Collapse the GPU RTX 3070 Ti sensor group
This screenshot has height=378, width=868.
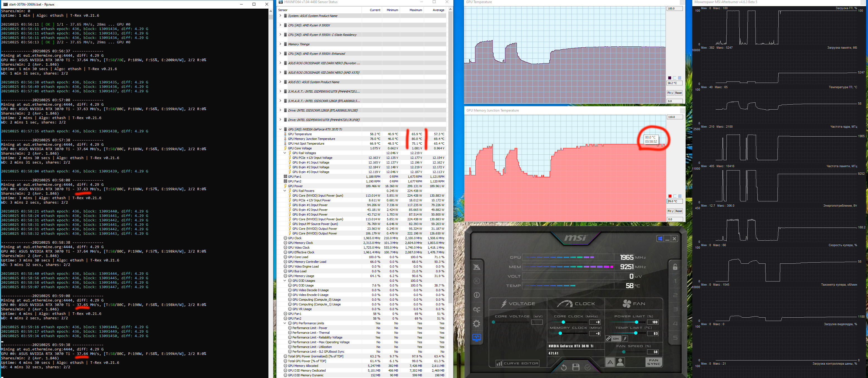[x=280, y=129]
